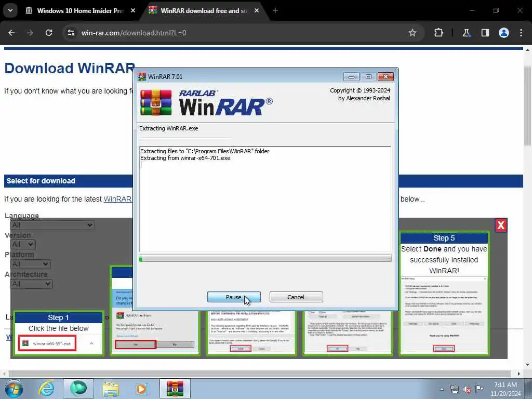This screenshot has height=399, width=532.
Task: Show hidden system tray icons
Action: (x=442, y=389)
